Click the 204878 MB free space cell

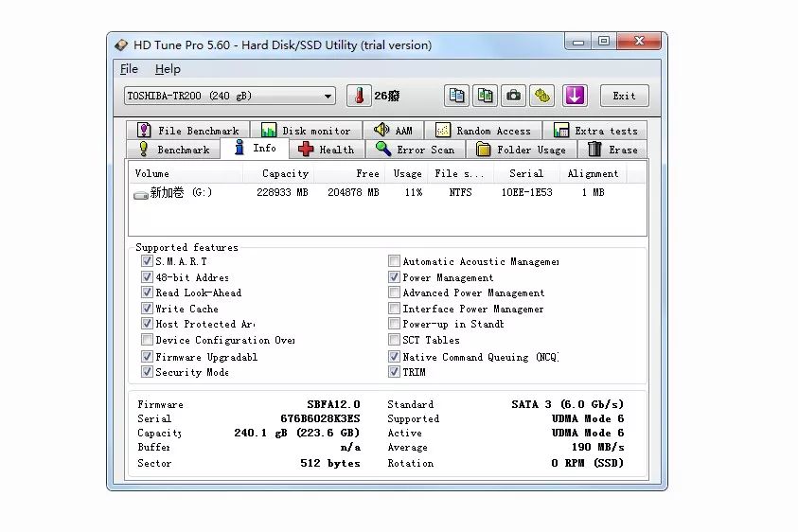pos(353,193)
